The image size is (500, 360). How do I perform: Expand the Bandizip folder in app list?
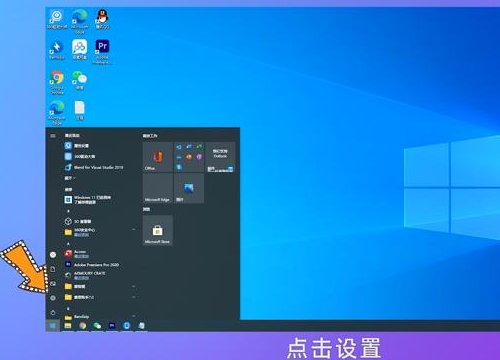[100, 317]
